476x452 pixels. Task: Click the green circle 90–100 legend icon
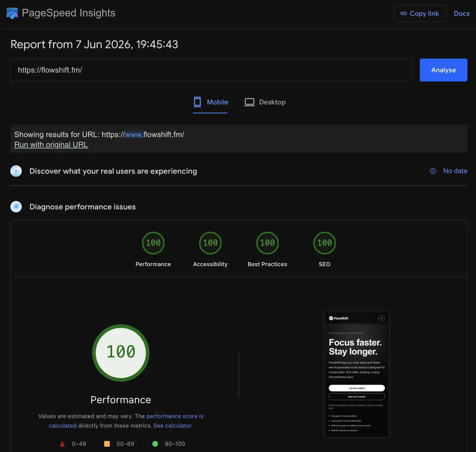coord(155,444)
